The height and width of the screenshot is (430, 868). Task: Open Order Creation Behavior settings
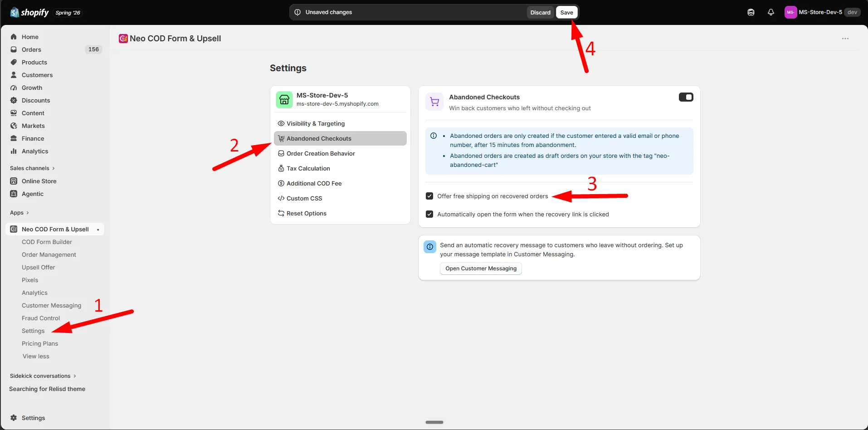click(340, 153)
